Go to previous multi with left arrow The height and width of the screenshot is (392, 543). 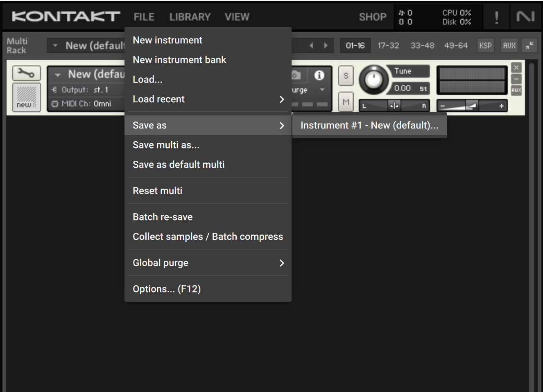tap(311, 45)
